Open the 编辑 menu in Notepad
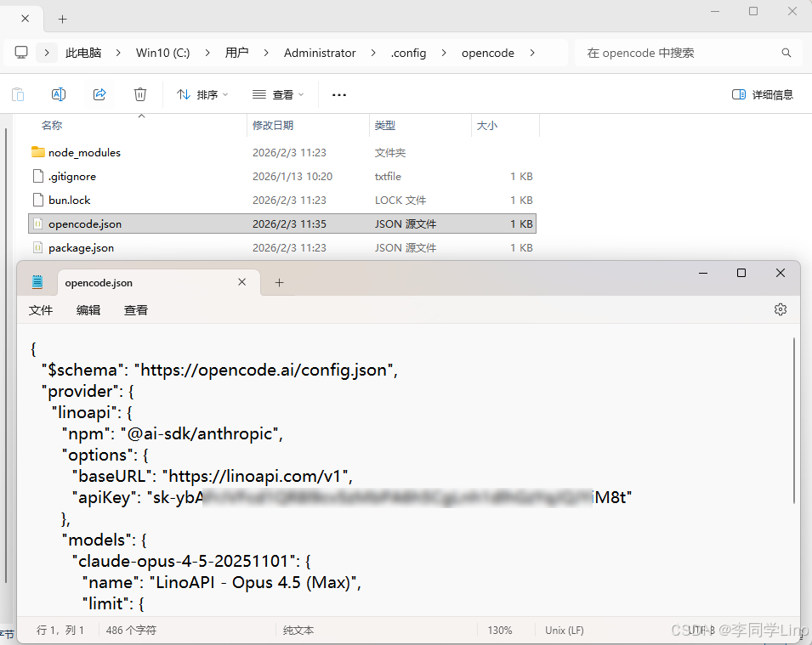The image size is (812, 645). 88,310
